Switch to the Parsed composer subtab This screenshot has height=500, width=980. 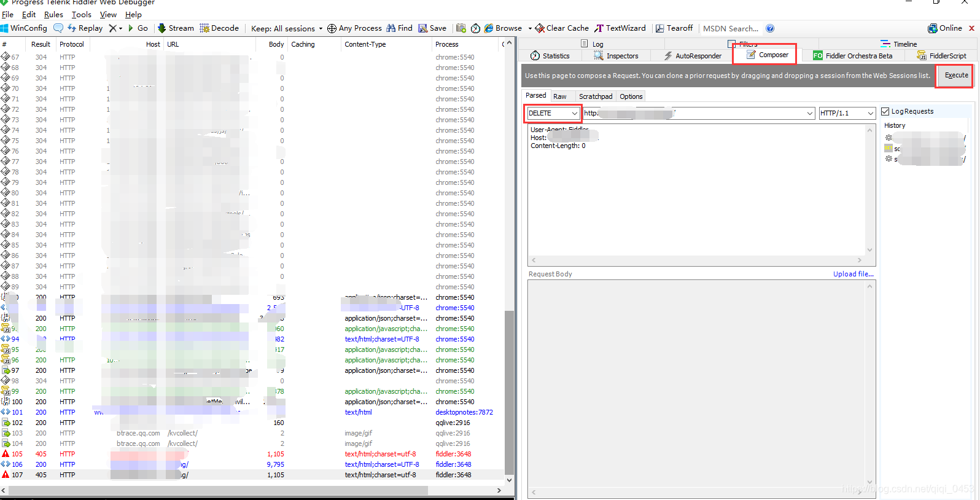click(x=535, y=95)
